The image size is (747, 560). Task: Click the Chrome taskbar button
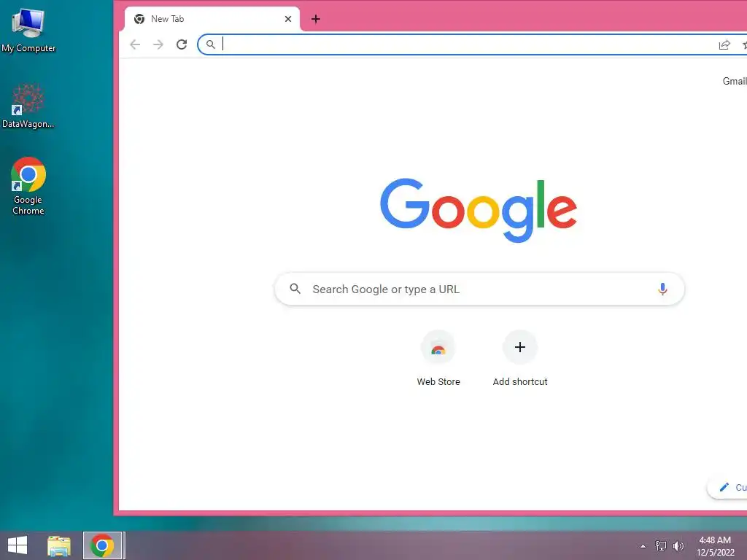coord(103,545)
